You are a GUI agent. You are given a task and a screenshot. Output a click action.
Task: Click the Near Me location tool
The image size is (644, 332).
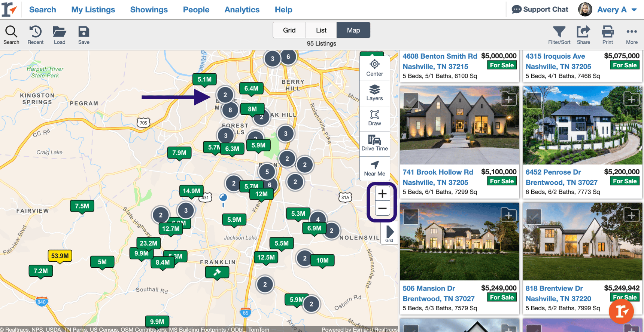pyautogui.click(x=374, y=168)
